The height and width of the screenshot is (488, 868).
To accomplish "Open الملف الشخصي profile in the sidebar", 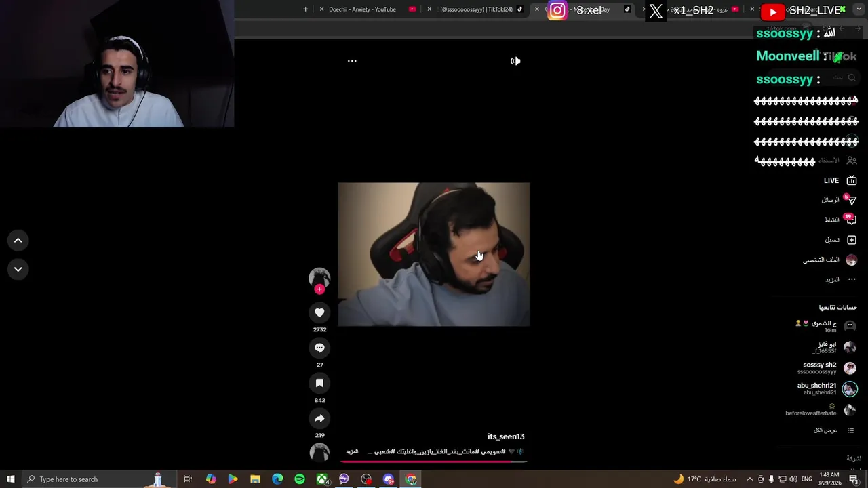I will (x=830, y=260).
